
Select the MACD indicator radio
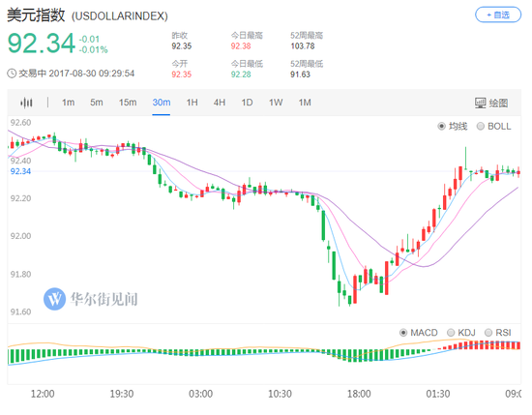(x=403, y=333)
